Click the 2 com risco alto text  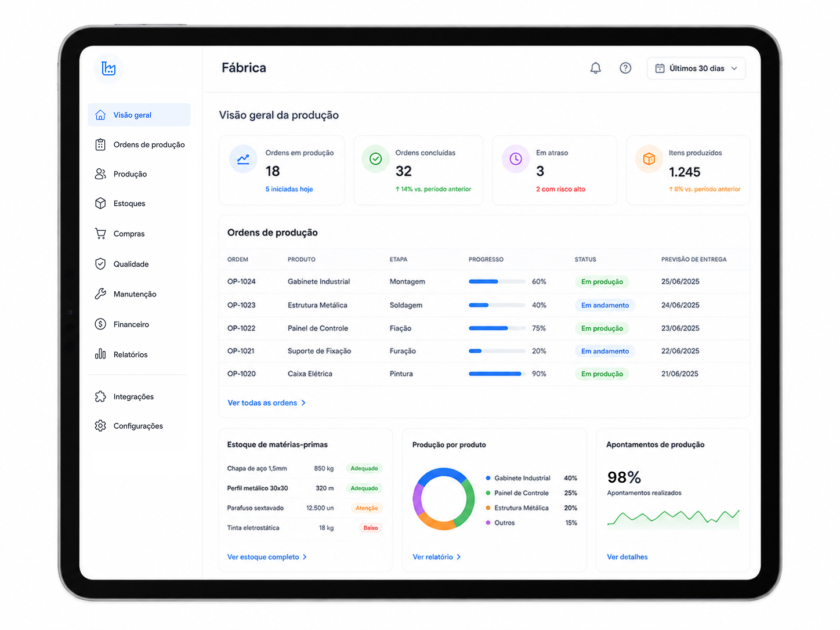point(560,189)
